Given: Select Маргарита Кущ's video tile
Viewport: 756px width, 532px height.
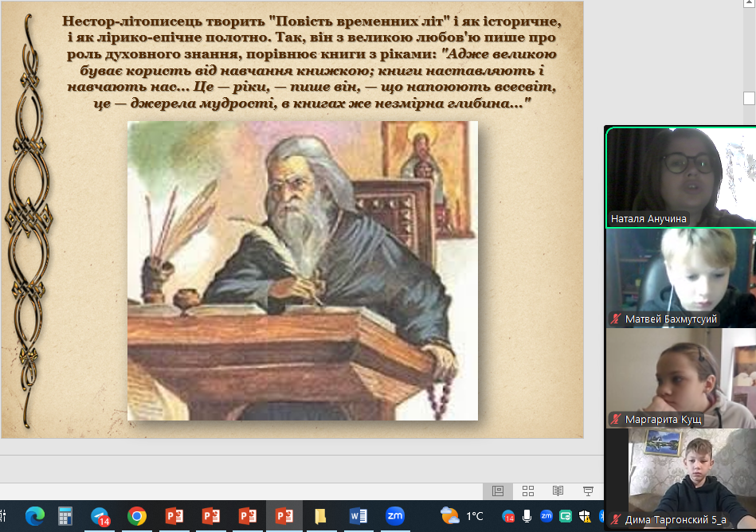Looking at the screenshot, I should (681, 378).
